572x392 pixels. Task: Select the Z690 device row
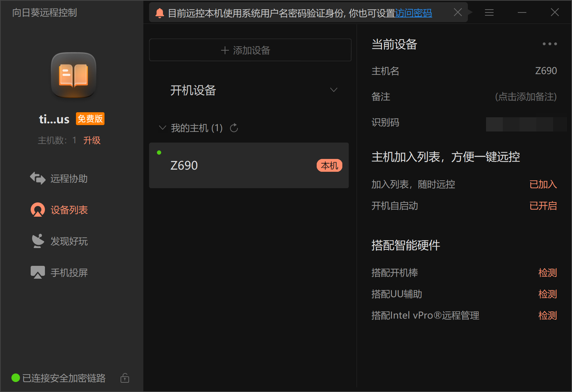(x=249, y=165)
